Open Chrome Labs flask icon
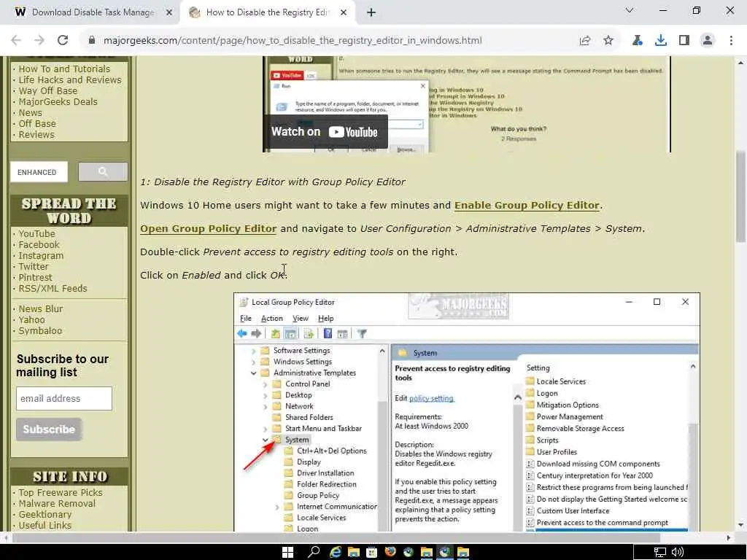The width and height of the screenshot is (747, 560). tap(637, 41)
